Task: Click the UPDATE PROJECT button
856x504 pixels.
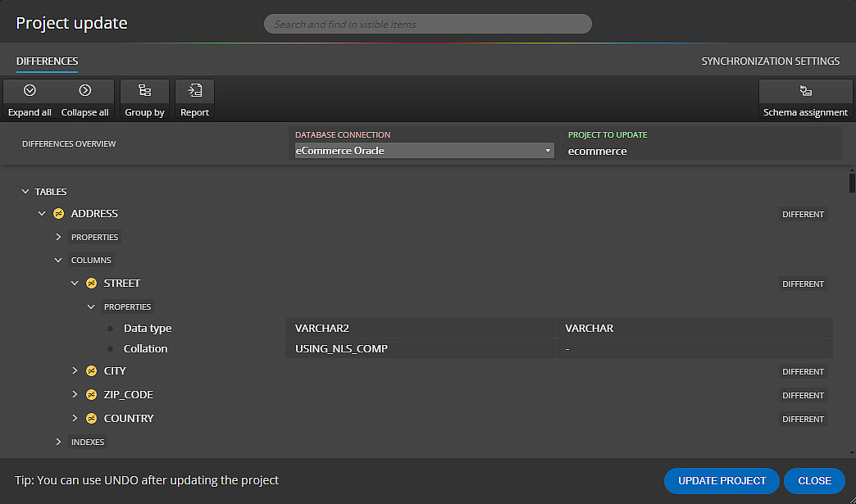Action: [722, 480]
